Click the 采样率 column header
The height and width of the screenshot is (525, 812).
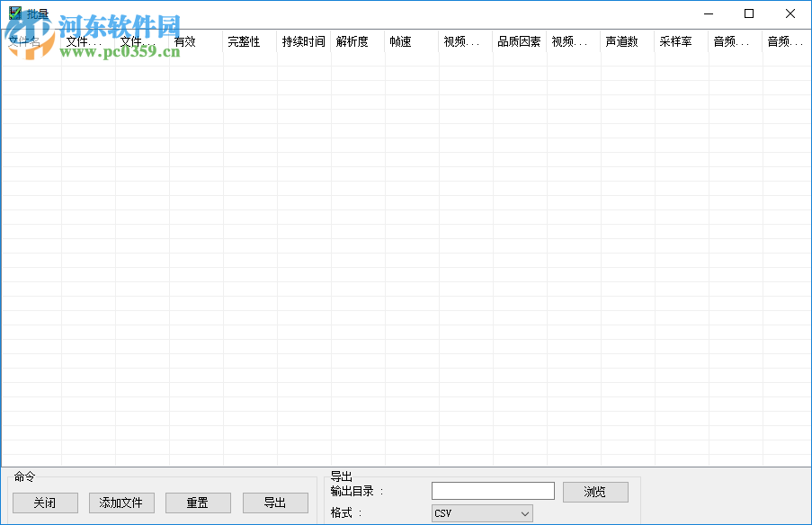pos(678,41)
